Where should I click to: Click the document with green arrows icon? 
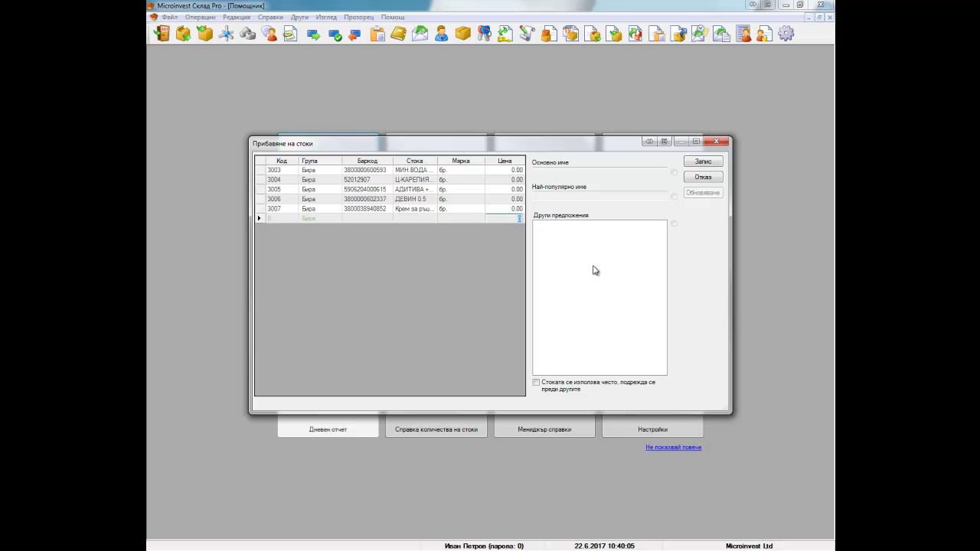point(505,34)
